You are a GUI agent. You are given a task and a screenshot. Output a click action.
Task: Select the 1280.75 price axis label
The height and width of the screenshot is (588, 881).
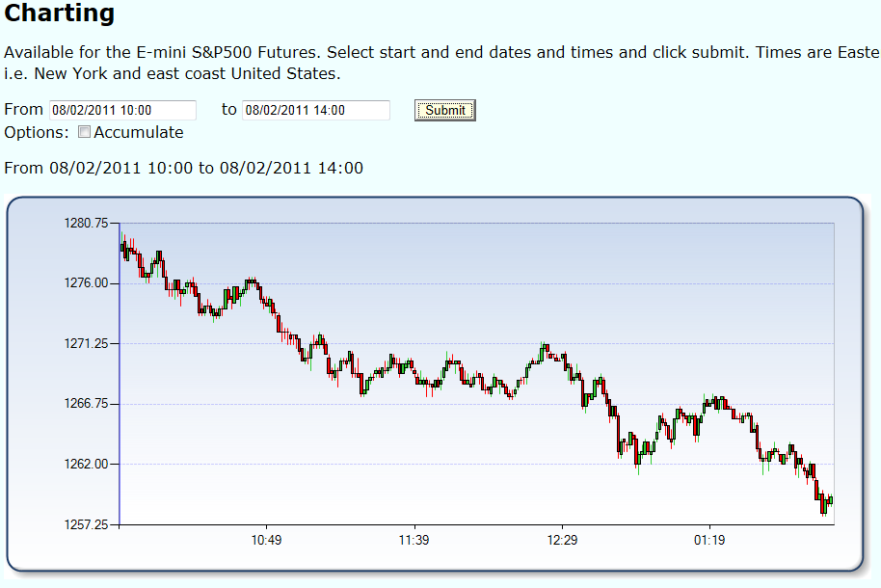coord(86,224)
